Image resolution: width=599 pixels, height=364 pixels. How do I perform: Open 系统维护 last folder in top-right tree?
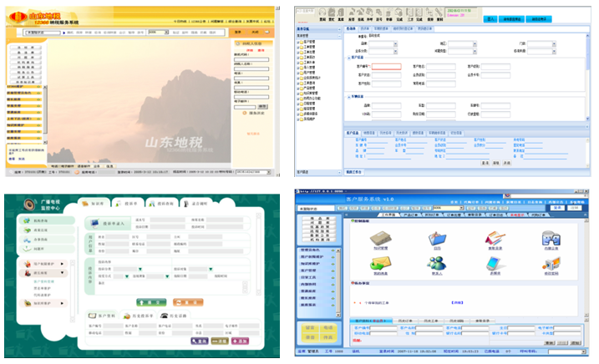pyautogui.click(x=309, y=119)
